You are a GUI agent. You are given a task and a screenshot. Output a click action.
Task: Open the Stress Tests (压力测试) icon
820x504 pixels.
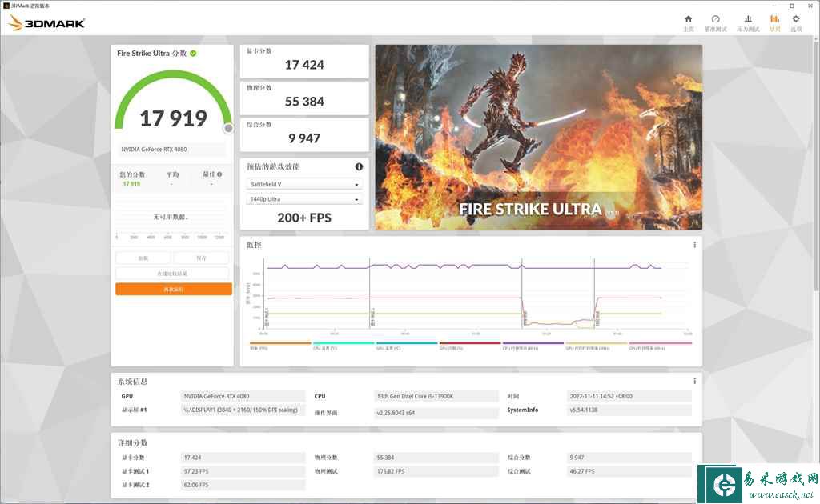click(x=748, y=19)
